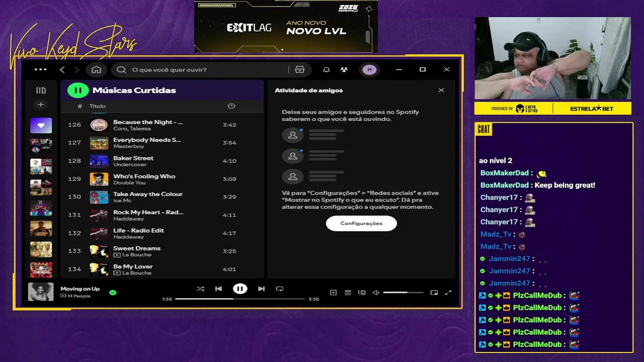This screenshot has height=362, width=644.
Task: Sort by the duration clock column icon
Action: [231, 106]
